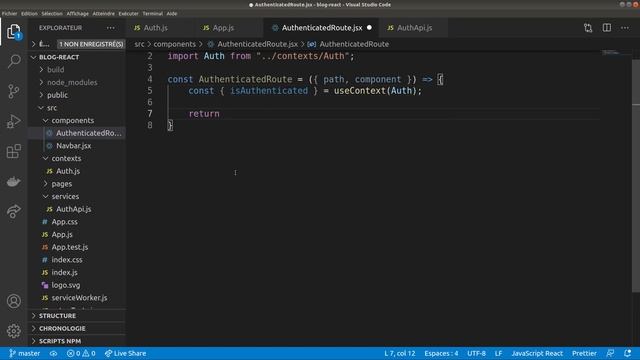Viewport: 640px width, 360px height.
Task: Expand the public folder
Action: point(77,95)
